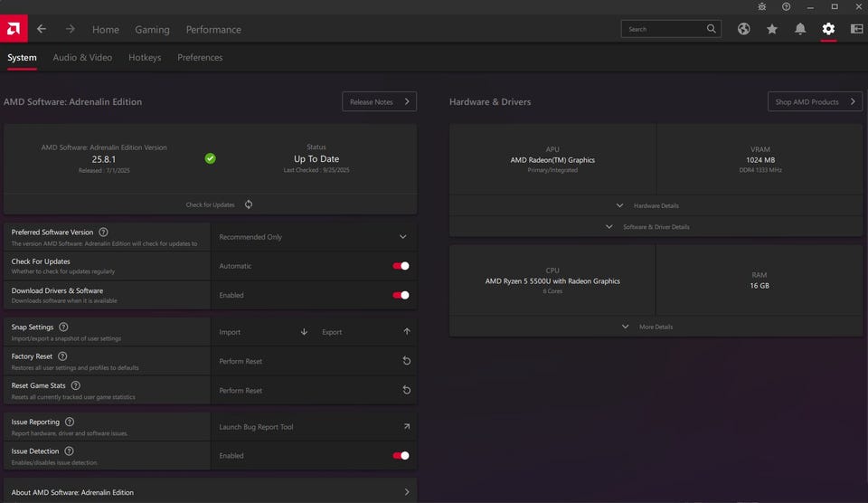
Task: Click the Factory Reset perform reset icon
Action: coord(406,361)
